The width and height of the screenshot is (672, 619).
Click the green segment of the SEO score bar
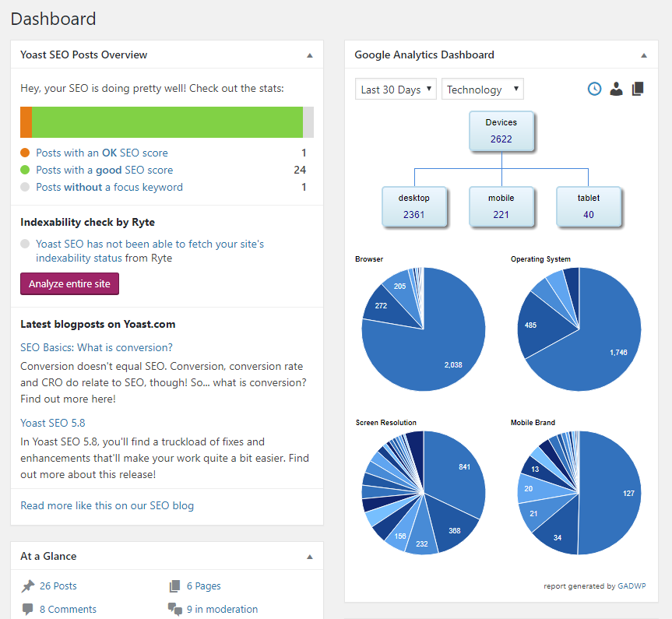167,122
